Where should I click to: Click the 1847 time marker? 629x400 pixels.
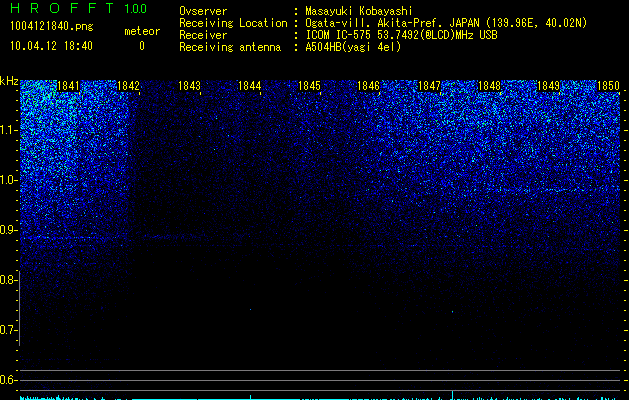429,86
